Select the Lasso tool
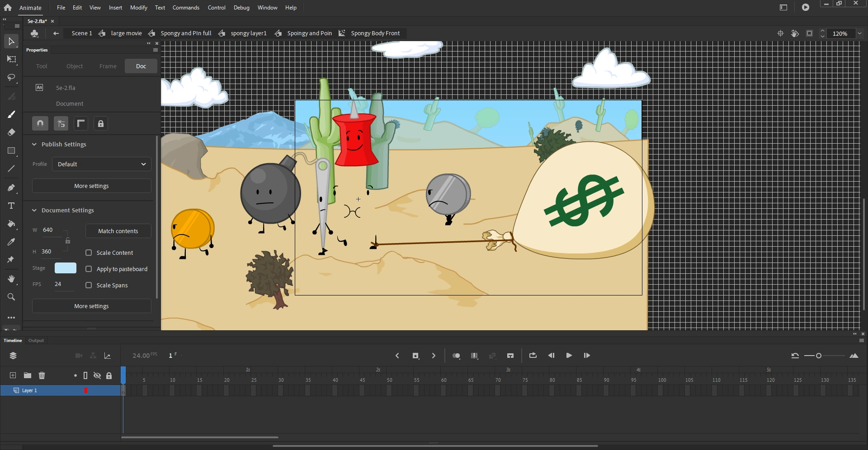Viewport: 868px width, 450px height. pos(11,78)
